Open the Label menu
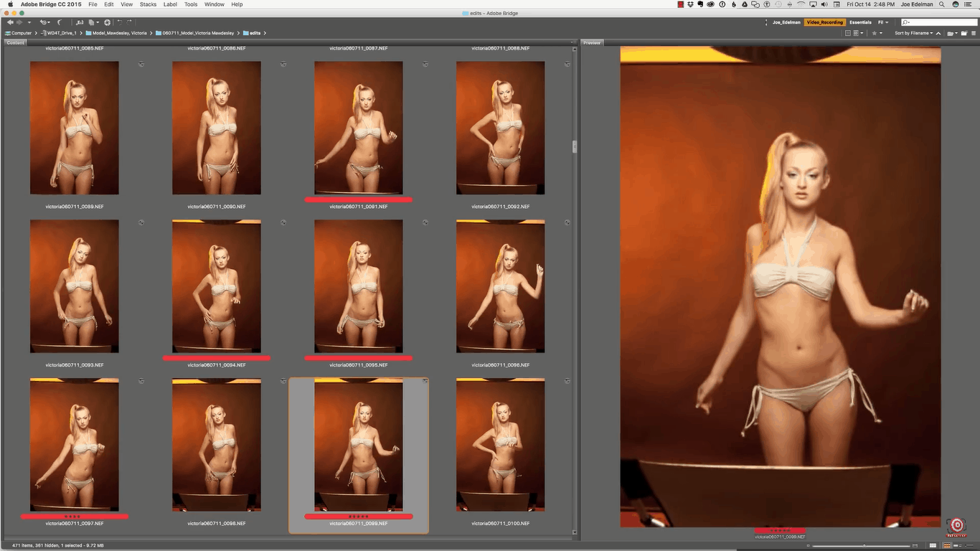The height and width of the screenshot is (551, 980). tap(170, 4)
